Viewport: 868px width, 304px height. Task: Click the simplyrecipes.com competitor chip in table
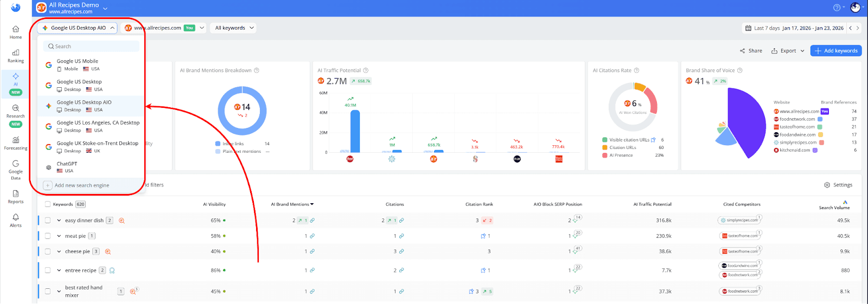(740, 221)
